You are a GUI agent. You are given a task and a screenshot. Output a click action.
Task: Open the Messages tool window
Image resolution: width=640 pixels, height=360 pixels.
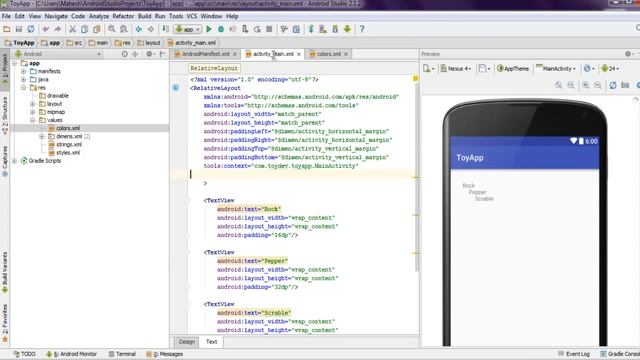pos(164,354)
